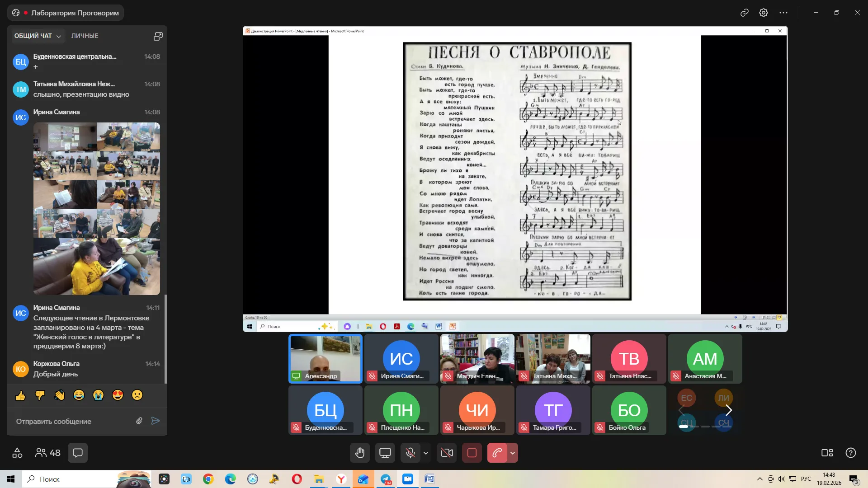Click into the Отправить сообщение message field
868x488 pixels.
[x=72, y=421]
